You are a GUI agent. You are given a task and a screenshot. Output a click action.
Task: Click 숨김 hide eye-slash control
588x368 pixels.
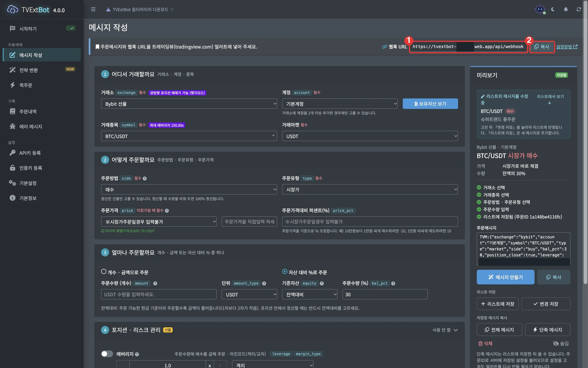tap(561, 343)
